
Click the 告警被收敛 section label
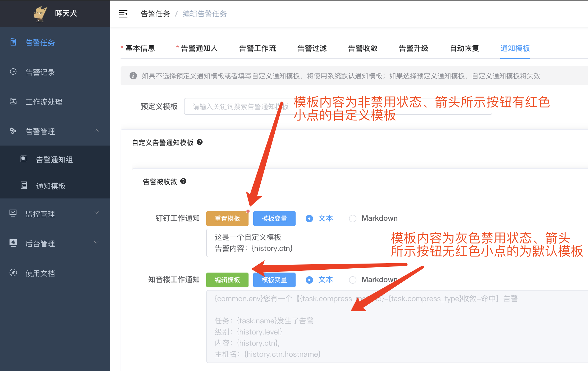click(x=160, y=182)
